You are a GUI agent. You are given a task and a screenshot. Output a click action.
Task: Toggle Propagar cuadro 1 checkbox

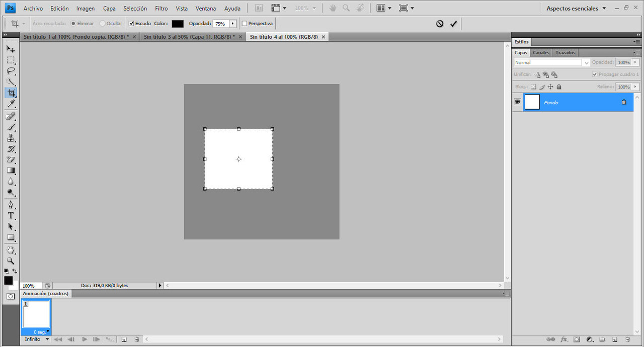(x=595, y=74)
